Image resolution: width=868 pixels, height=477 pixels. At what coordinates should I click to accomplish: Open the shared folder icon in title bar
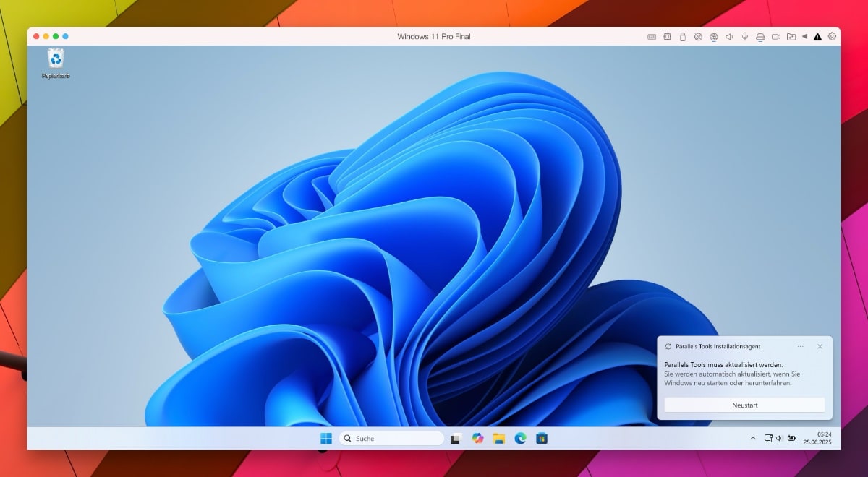click(791, 37)
